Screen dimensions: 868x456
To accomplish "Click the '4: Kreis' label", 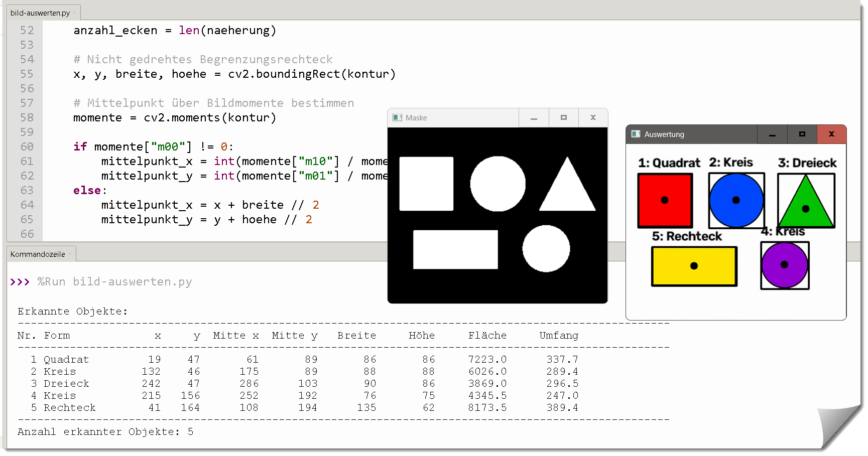I will pos(783,231).
